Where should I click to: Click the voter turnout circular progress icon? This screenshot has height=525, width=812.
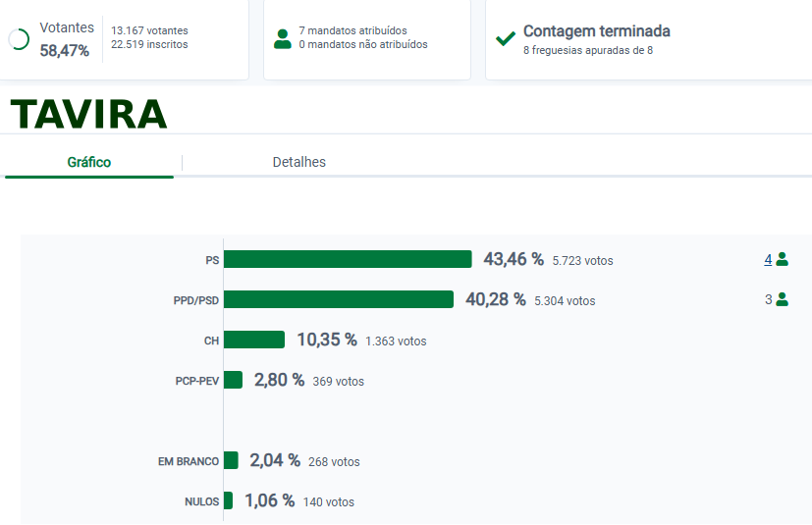click(x=19, y=39)
